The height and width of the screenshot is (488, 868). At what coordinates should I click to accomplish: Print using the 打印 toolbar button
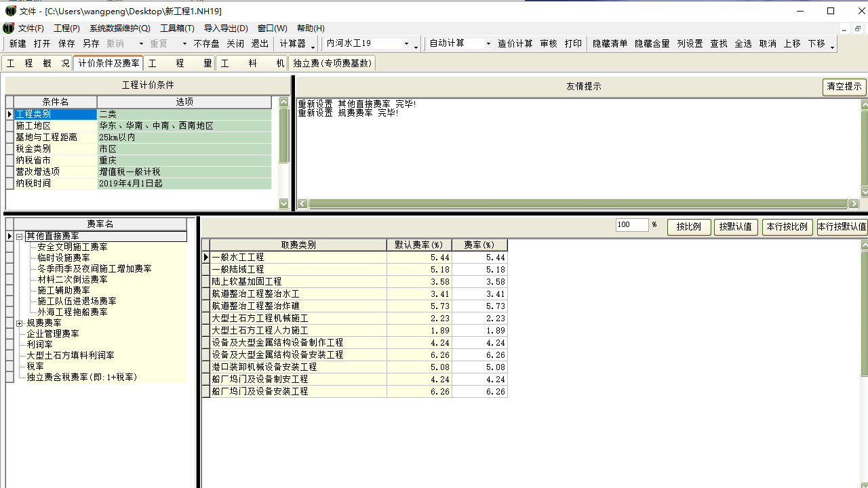[x=573, y=44]
